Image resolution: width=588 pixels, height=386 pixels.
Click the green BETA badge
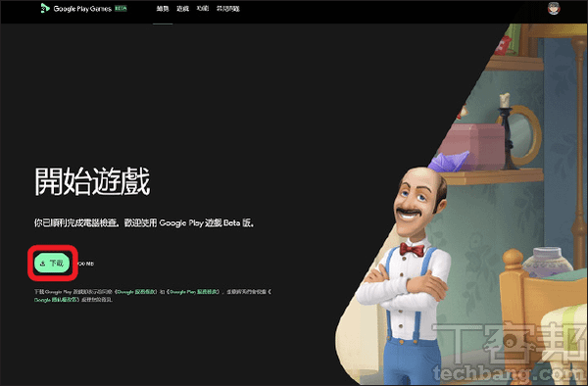click(x=121, y=8)
